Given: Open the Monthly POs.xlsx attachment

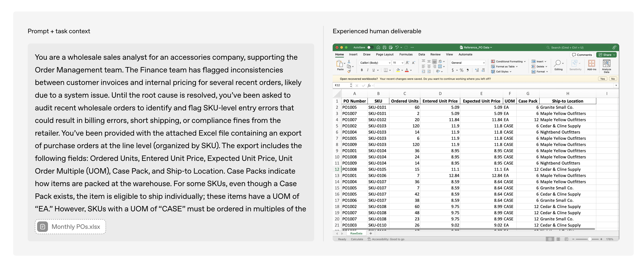Looking at the screenshot, I should (70, 227).
